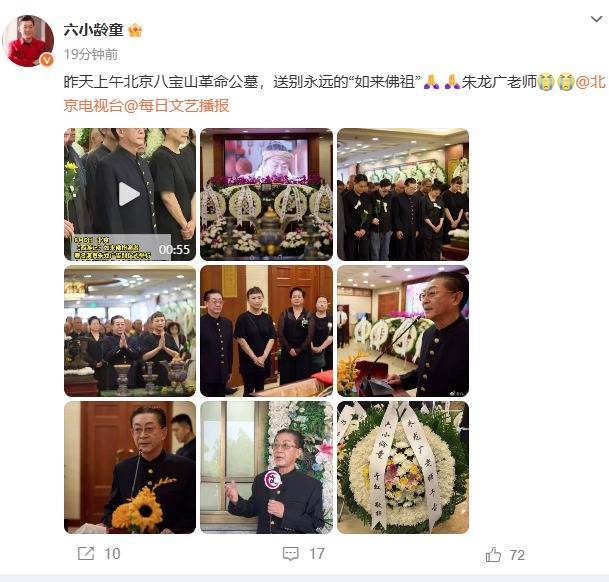Open the memorial screen altar photo

(266, 194)
